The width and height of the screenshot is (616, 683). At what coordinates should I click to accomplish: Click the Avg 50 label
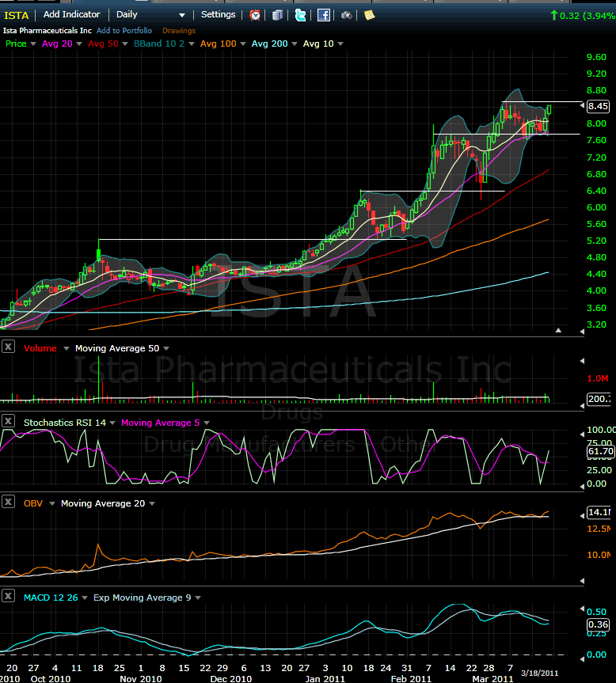(x=103, y=44)
